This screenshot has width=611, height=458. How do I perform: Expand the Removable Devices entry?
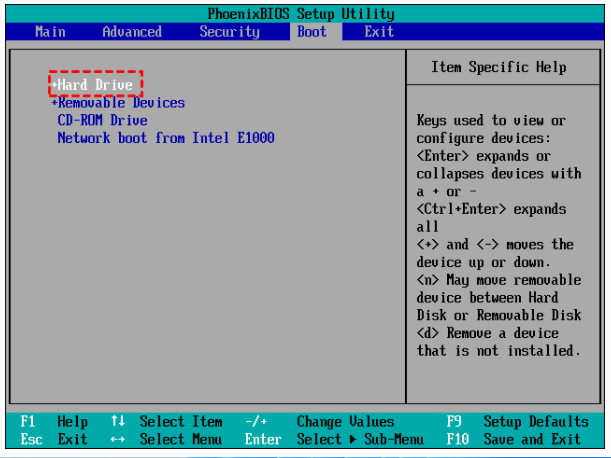[x=118, y=103]
